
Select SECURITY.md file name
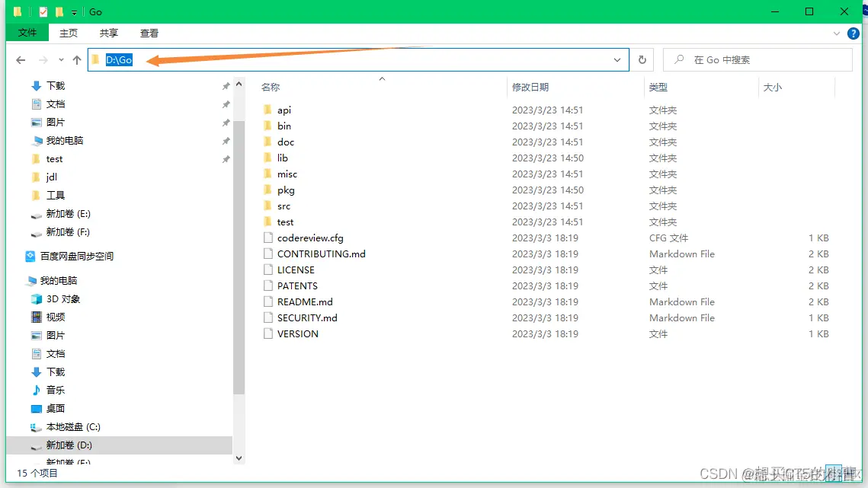tap(307, 318)
